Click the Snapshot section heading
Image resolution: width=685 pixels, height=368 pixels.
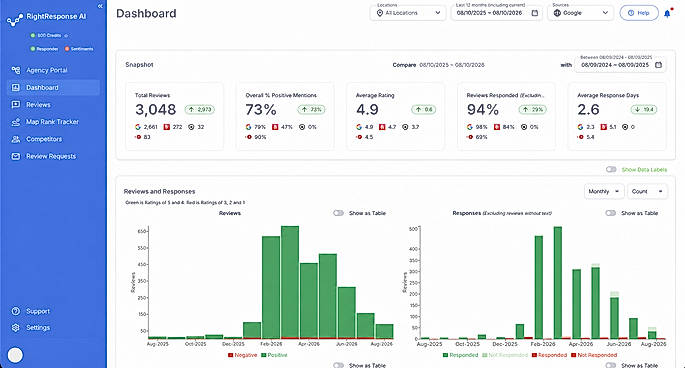tap(139, 65)
